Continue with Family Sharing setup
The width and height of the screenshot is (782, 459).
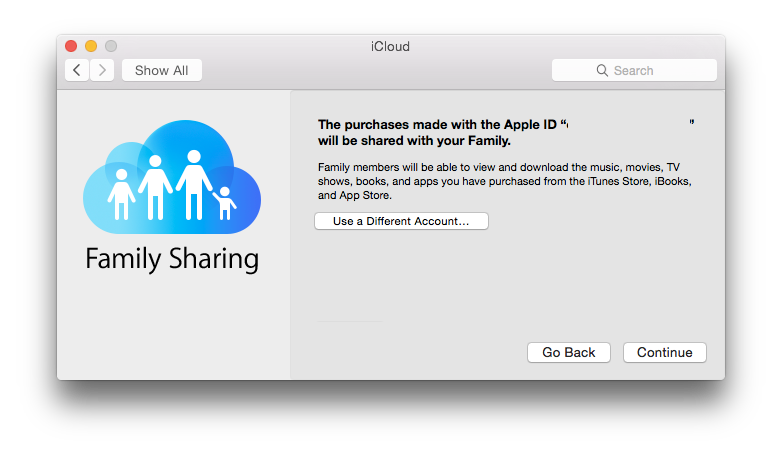pos(665,352)
